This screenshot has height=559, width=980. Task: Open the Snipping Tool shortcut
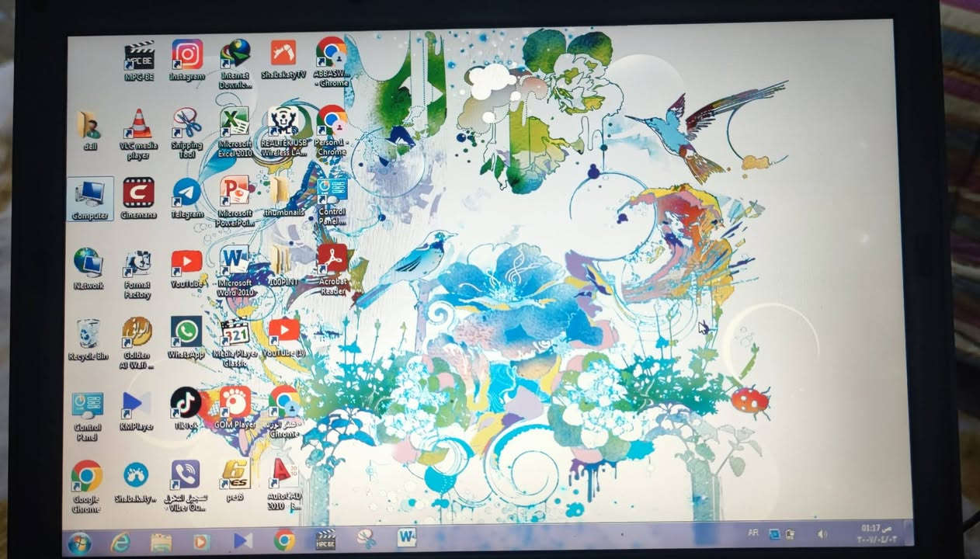[187, 134]
